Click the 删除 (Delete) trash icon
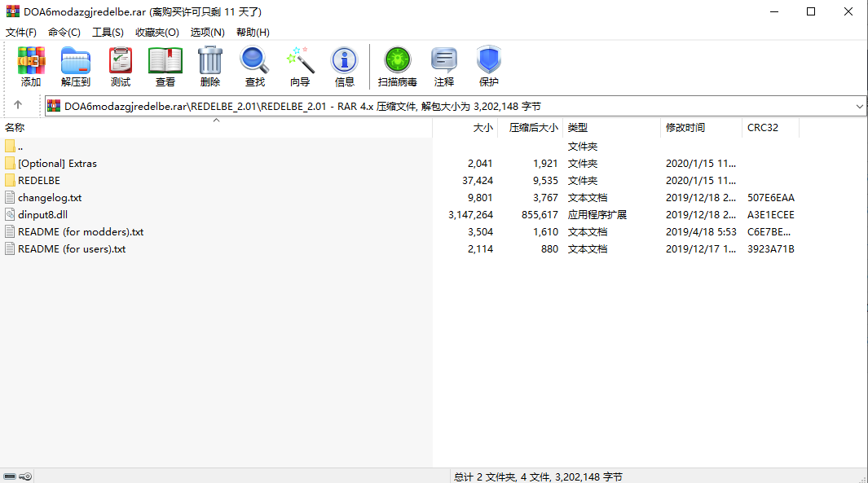This screenshot has height=483, width=868. pyautogui.click(x=210, y=60)
